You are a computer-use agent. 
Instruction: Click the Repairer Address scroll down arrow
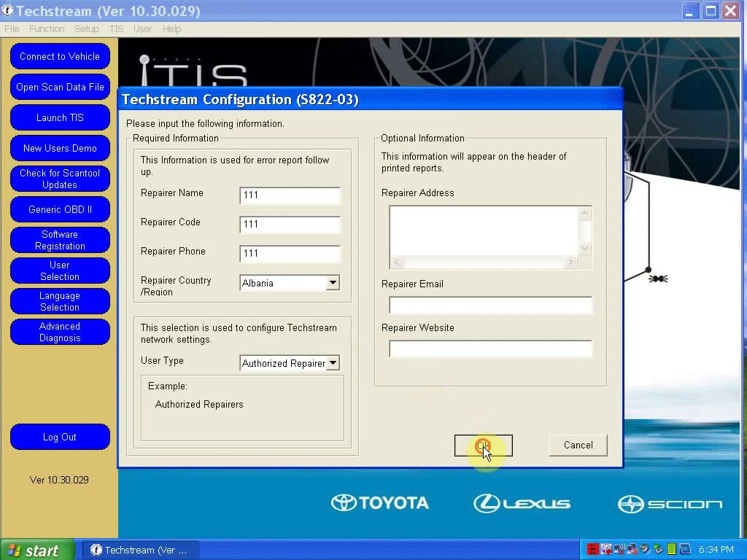point(585,249)
